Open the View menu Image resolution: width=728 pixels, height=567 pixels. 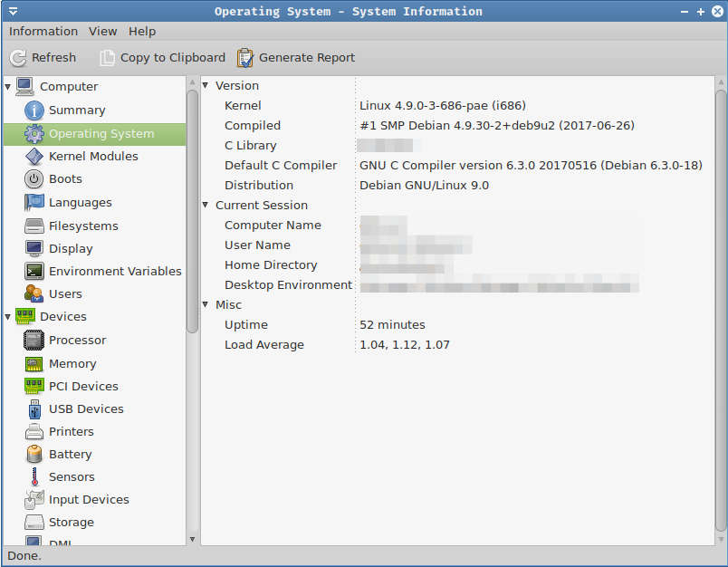[102, 31]
